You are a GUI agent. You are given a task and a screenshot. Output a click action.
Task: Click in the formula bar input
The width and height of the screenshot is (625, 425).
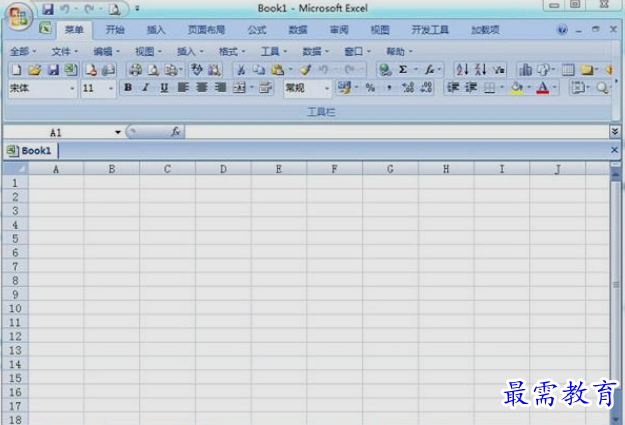point(397,132)
